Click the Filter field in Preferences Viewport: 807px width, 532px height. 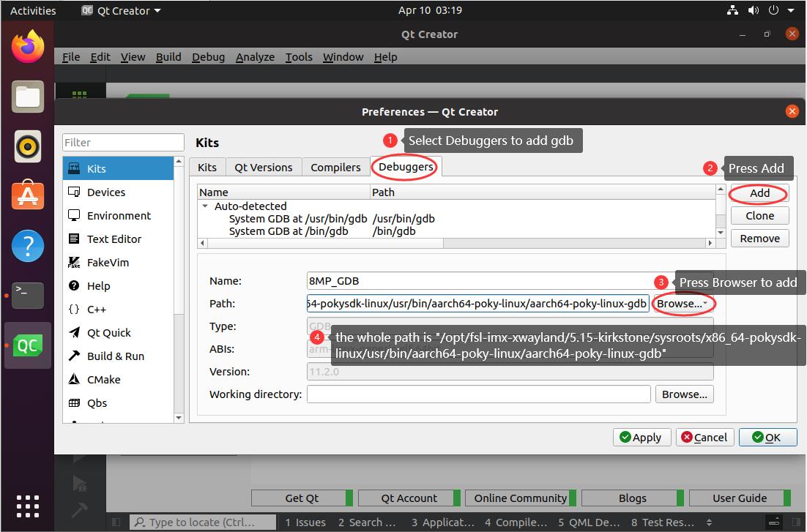pos(123,143)
